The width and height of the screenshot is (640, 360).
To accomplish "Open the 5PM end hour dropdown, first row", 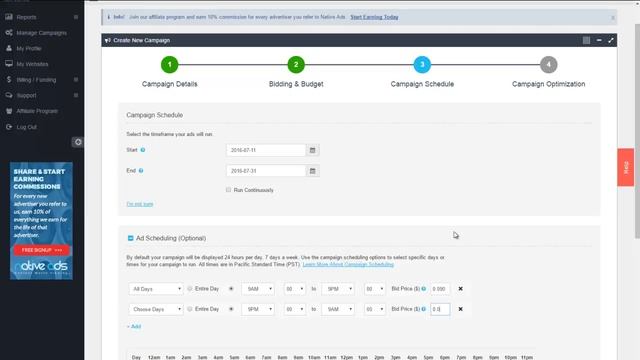I will point(338,289).
